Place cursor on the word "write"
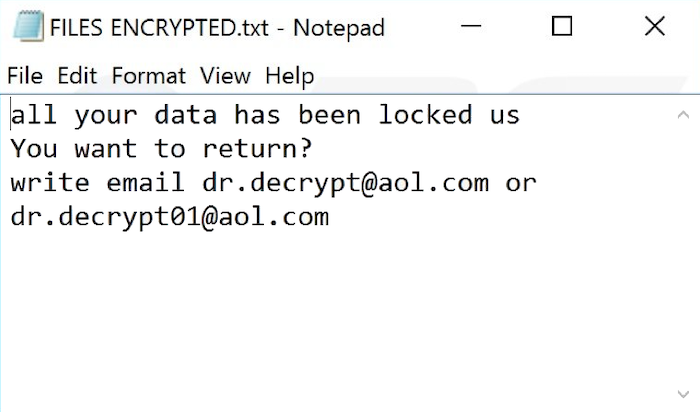Image resolution: width=700 pixels, height=412 pixels. pyautogui.click(x=50, y=183)
